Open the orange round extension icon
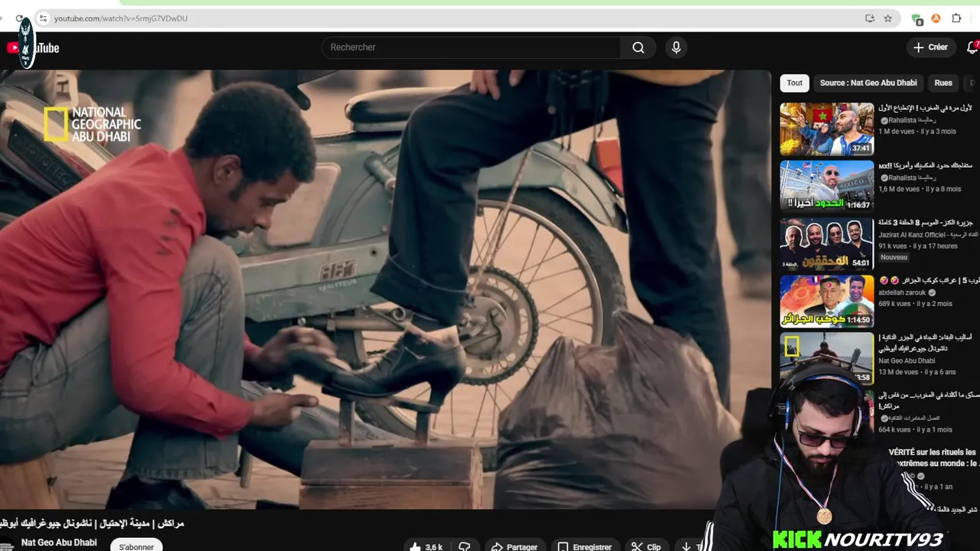Image resolution: width=980 pixels, height=551 pixels. click(x=936, y=18)
